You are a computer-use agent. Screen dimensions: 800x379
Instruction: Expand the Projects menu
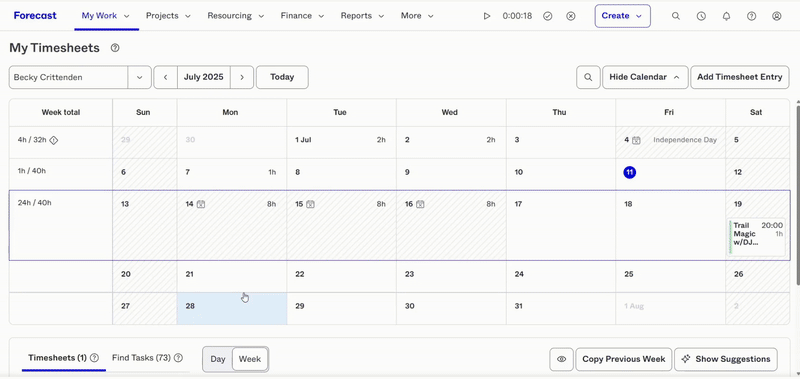(x=168, y=16)
